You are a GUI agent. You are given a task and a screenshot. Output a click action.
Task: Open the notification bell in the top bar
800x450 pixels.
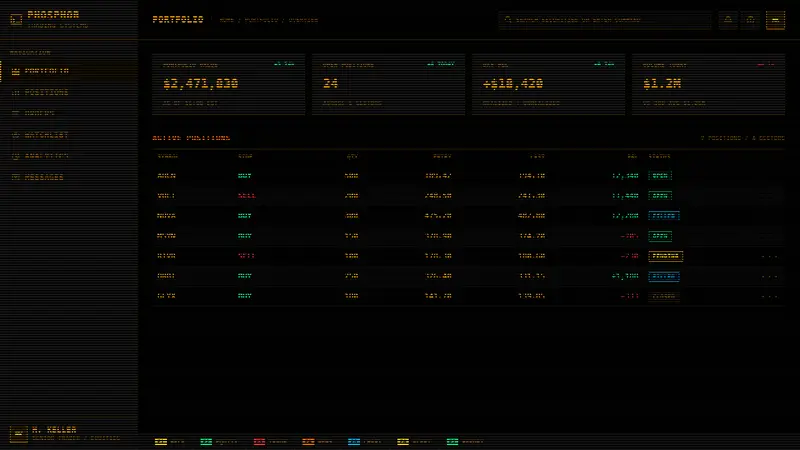[x=728, y=20]
